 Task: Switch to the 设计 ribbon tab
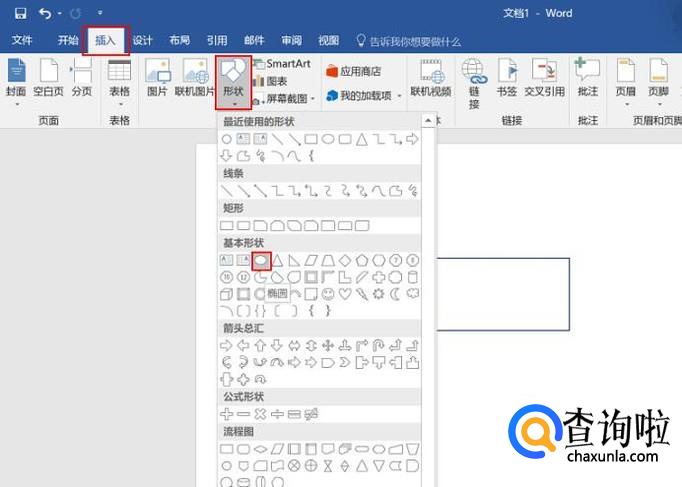pos(143,40)
